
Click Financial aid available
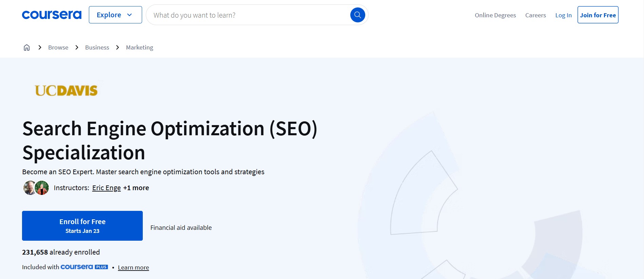pos(181,228)
